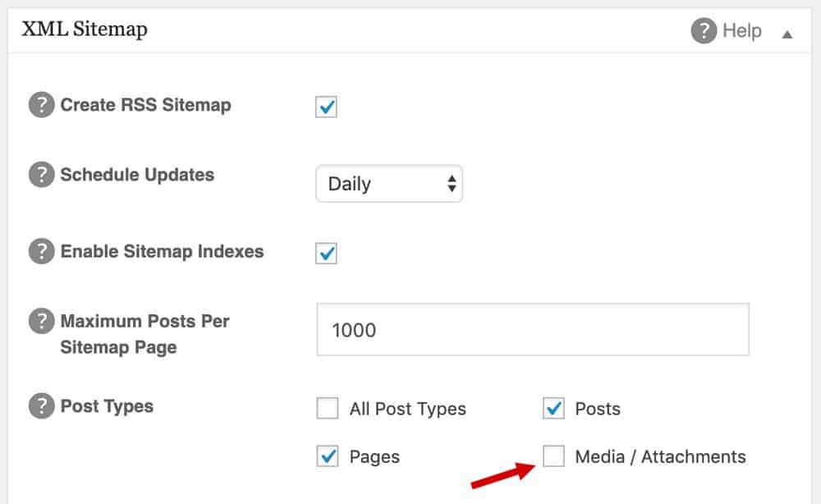Check the All Post Types checkbox

[x=328, y=409]
